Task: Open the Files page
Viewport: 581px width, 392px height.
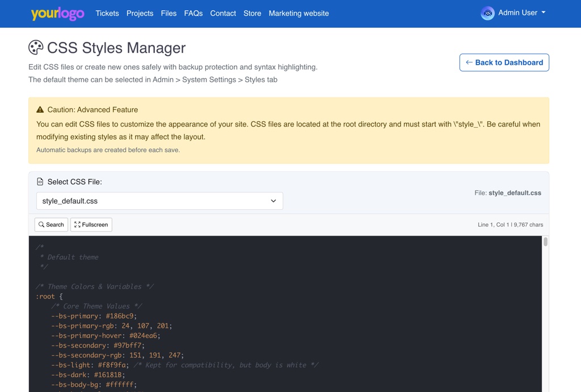Action: pyautogui.click(x=169, y=14)
